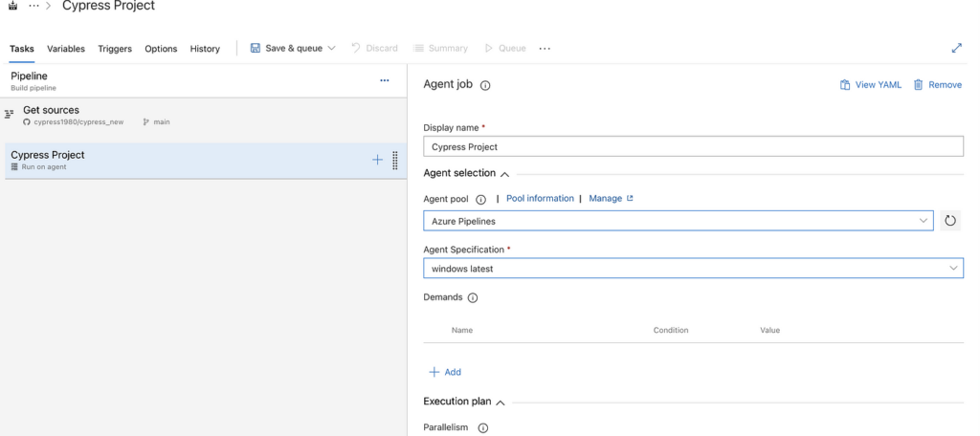This screenshot has width=980, height=436.
Task: Click the cypress1980/cypress_new repository text
Action: (78, 122)
